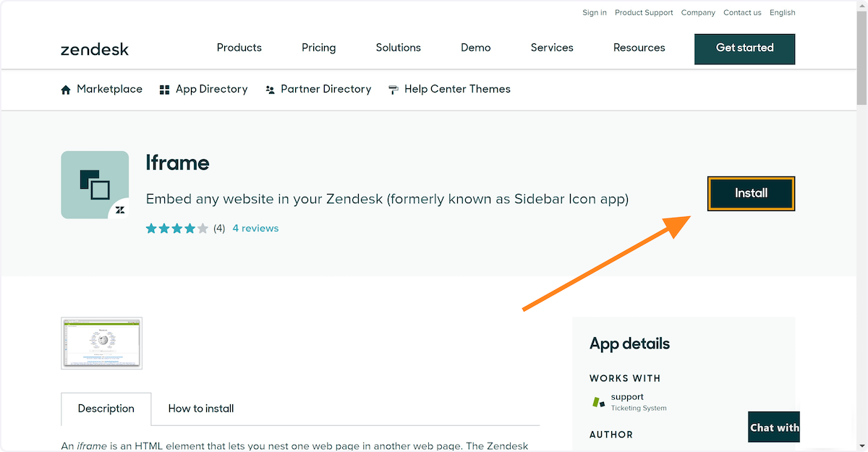Screen dimensions: 868x452
Task: Open the Resources menu
Action: [639, 48]
